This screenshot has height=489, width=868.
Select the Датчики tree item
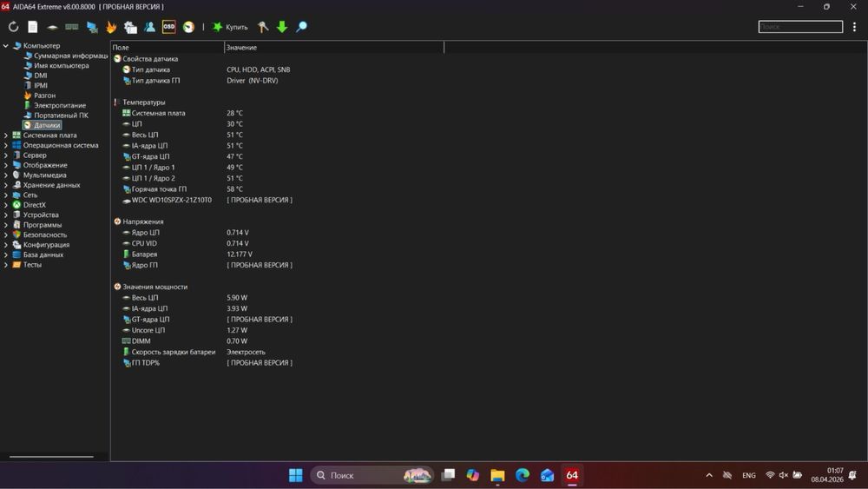click(x=42, y=125)
